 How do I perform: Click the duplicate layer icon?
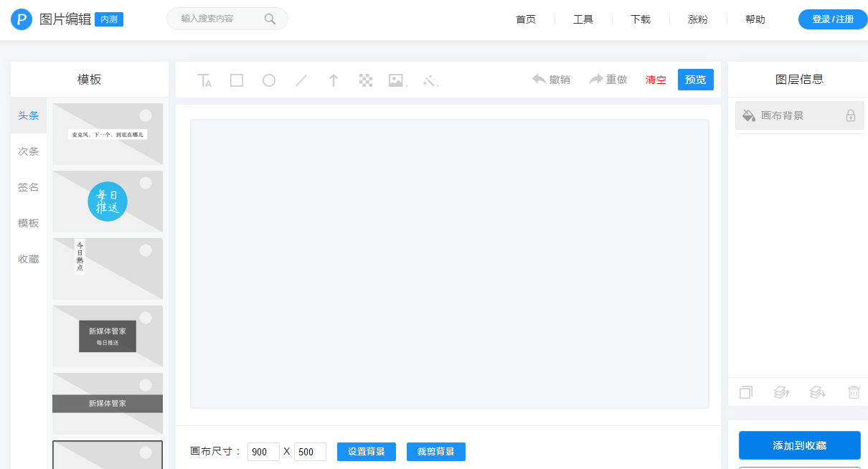746,392
